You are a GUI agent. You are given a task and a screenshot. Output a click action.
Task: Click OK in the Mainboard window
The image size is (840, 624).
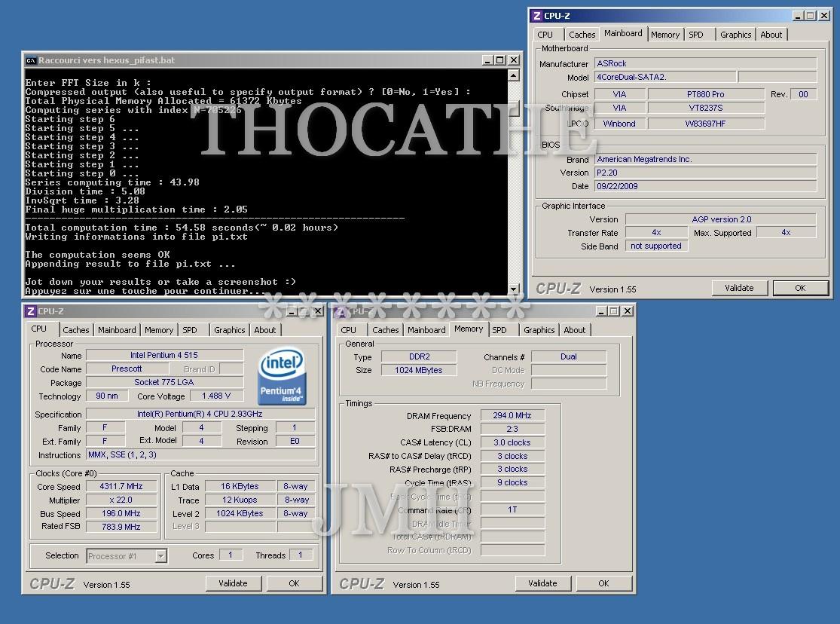[800, 288]
